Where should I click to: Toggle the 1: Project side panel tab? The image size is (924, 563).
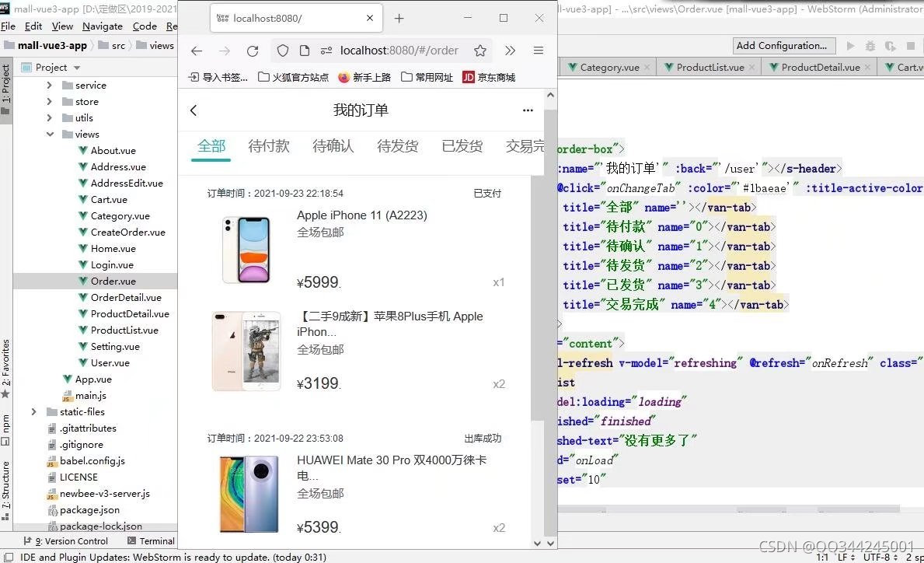point(6,89)
